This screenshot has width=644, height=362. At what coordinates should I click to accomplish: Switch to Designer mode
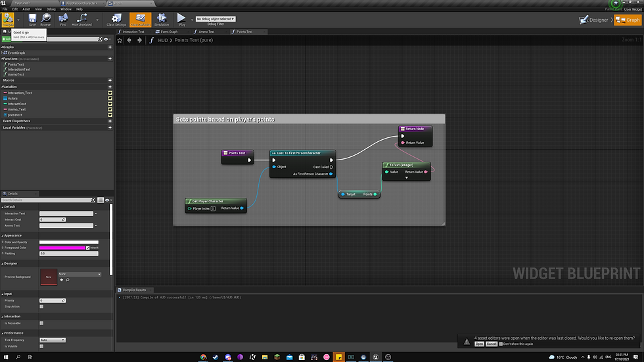[x=594, y=20]
